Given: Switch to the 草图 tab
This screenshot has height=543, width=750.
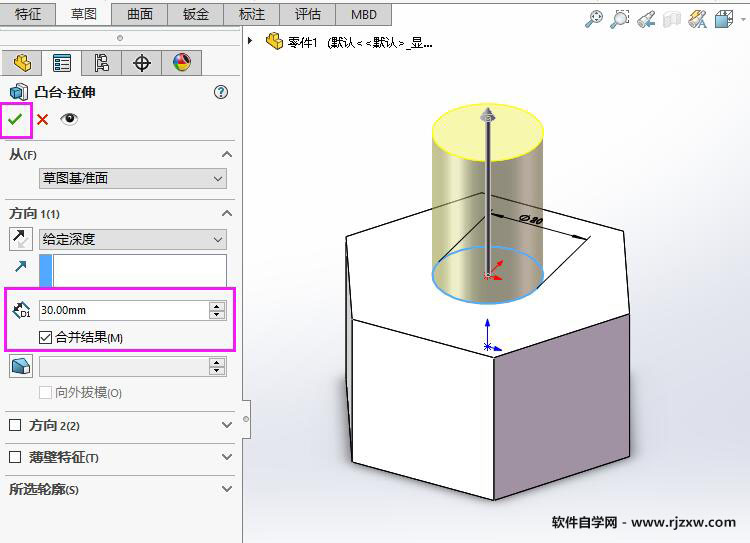Looking at the screenshot, I should pyautogui.click(x=84, y=14).
